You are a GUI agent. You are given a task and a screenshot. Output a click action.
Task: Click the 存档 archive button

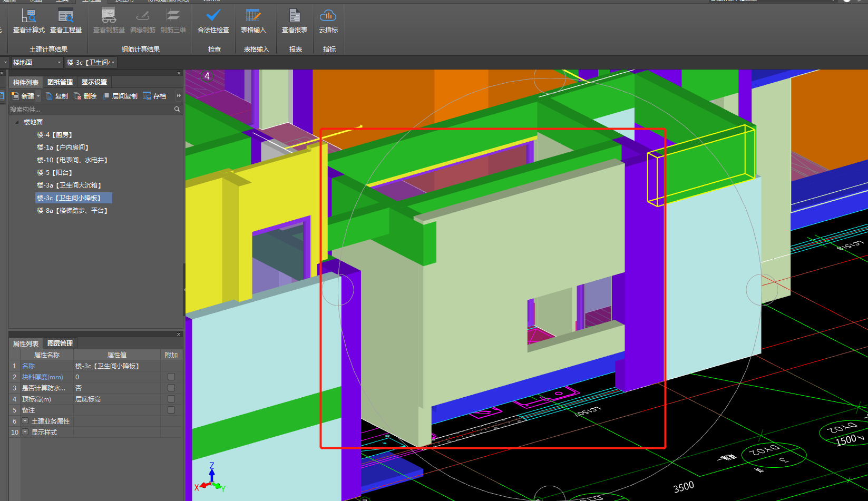pyautogui.click(x=155, y=96)
